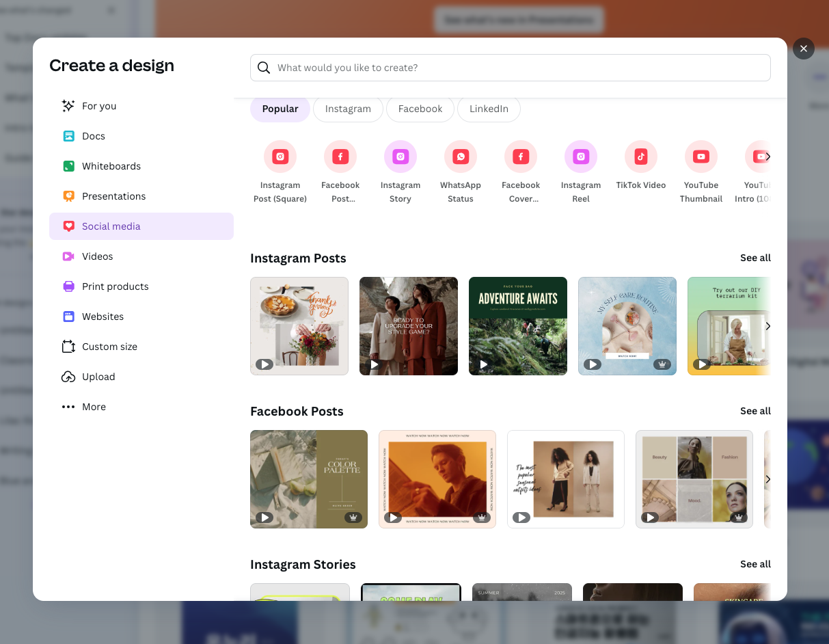
Task: Click the search magnifier icon
Action: point(264,68)
